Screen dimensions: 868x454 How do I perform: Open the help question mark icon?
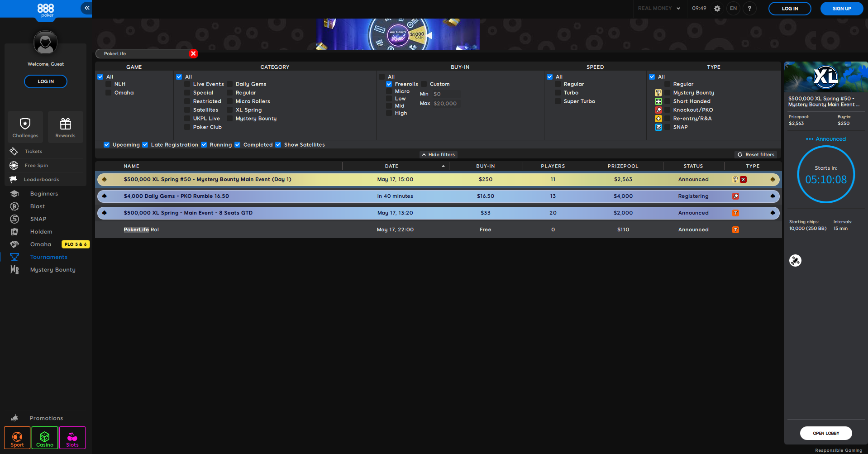749,8
